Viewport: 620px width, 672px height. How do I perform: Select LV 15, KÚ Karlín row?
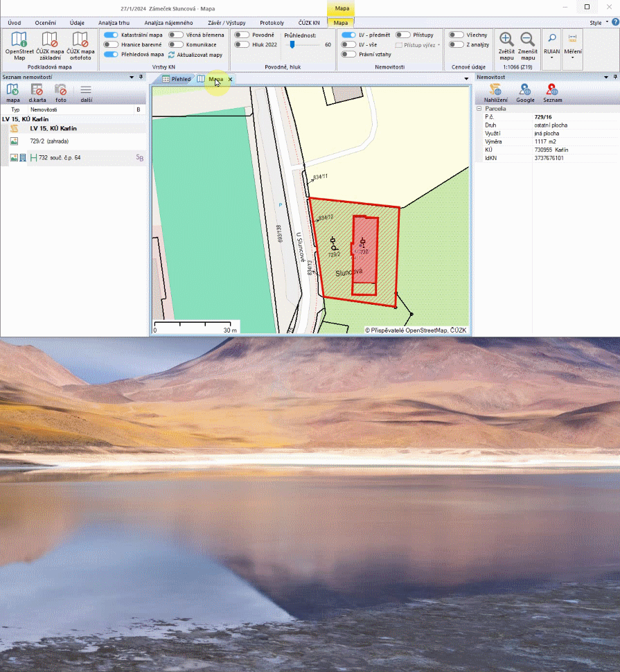pos(73,129)
